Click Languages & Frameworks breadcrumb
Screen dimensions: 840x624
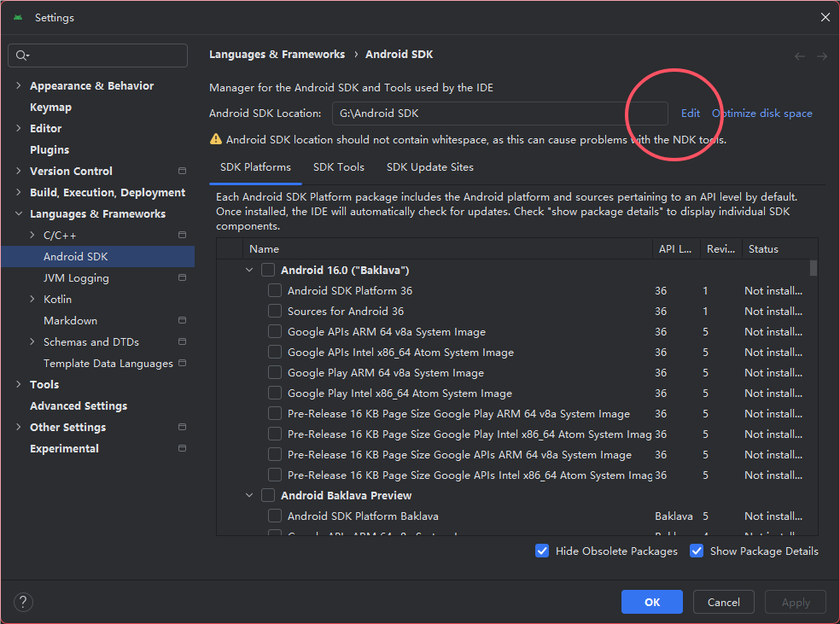(277, 54)
